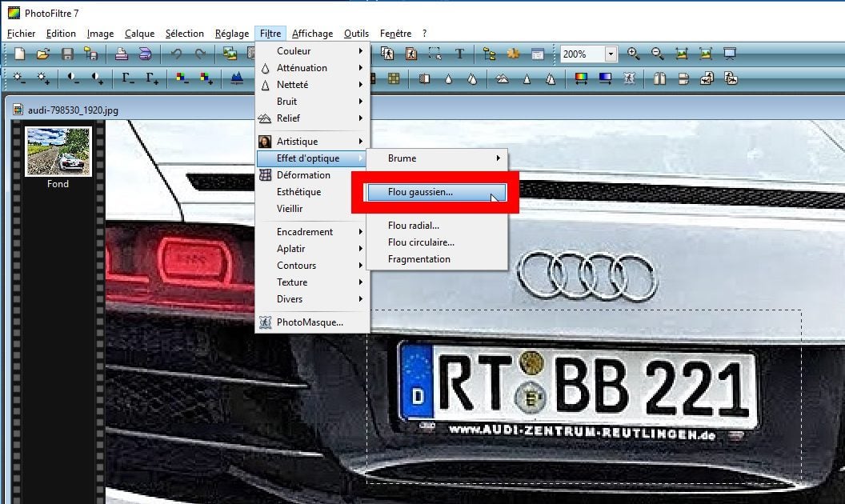Select the Fond layer thumbnail
This screenshot has height=504, width=845.
click(x=58, y=151)
